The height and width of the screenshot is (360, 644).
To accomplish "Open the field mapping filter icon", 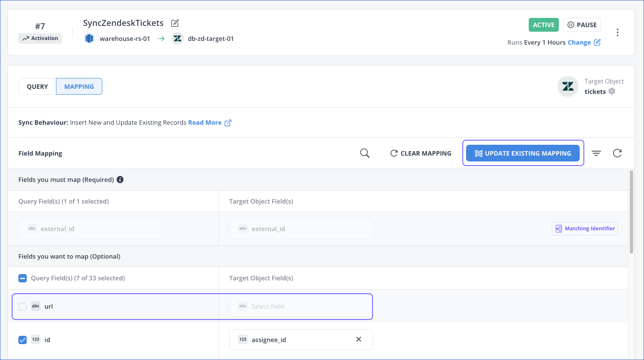I will tap(596, 153).
